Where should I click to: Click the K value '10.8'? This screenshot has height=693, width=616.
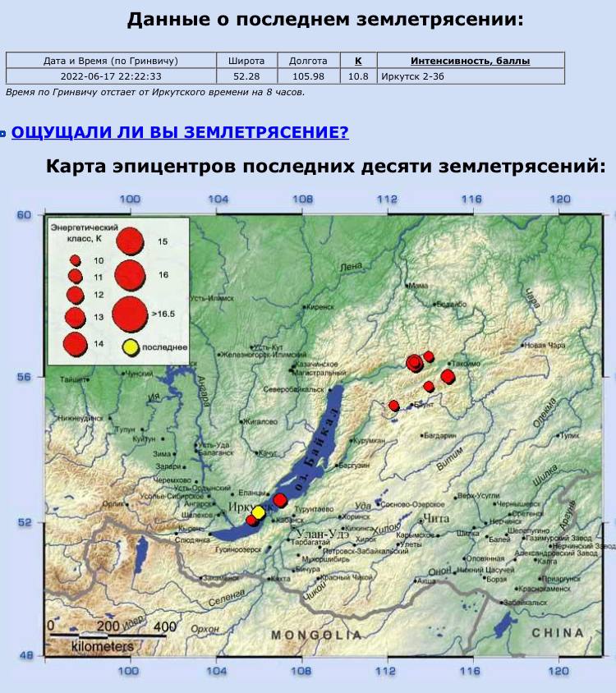click(x=358, y=76)
